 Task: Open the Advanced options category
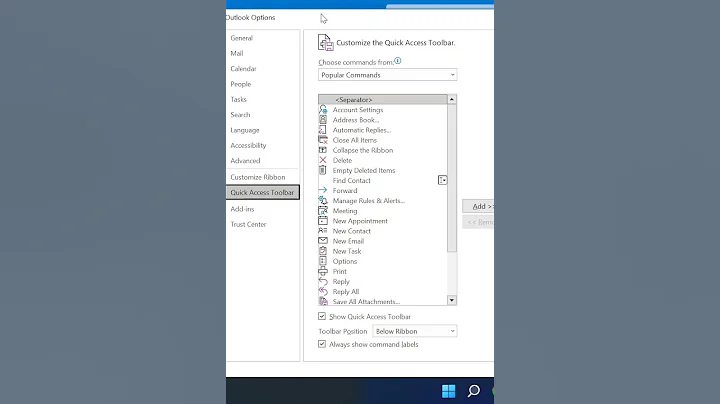[x=245, y=161]
